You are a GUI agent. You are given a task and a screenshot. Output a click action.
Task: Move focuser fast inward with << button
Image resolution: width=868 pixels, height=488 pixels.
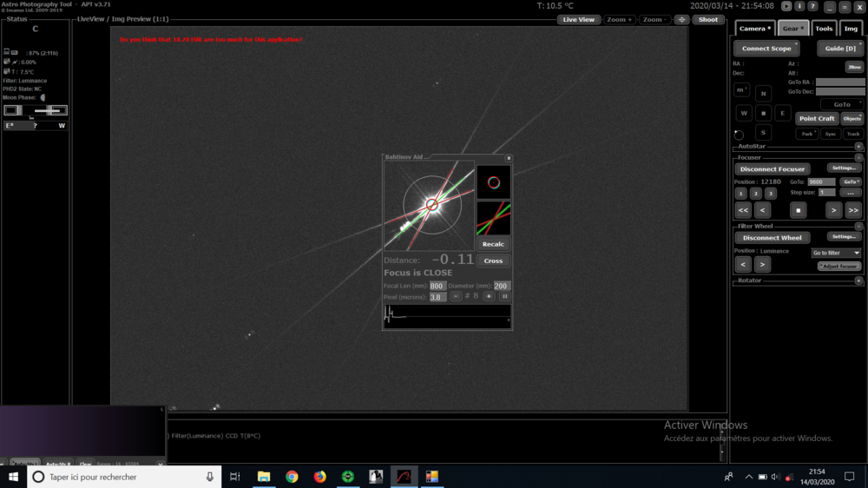pos(743,210)
